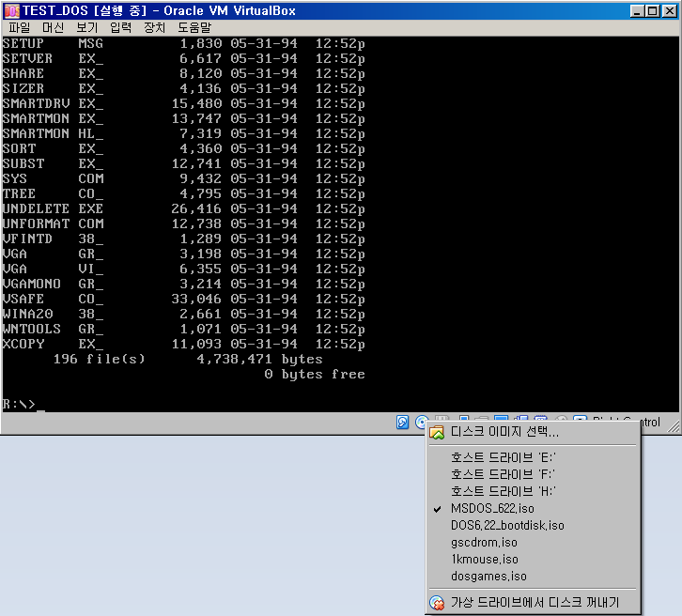Image resolution: width=682 pixels, height=616 pixels.
Task: Click the VGA VI_ file row
Action: pyautogui.click(x=183, y=269)
